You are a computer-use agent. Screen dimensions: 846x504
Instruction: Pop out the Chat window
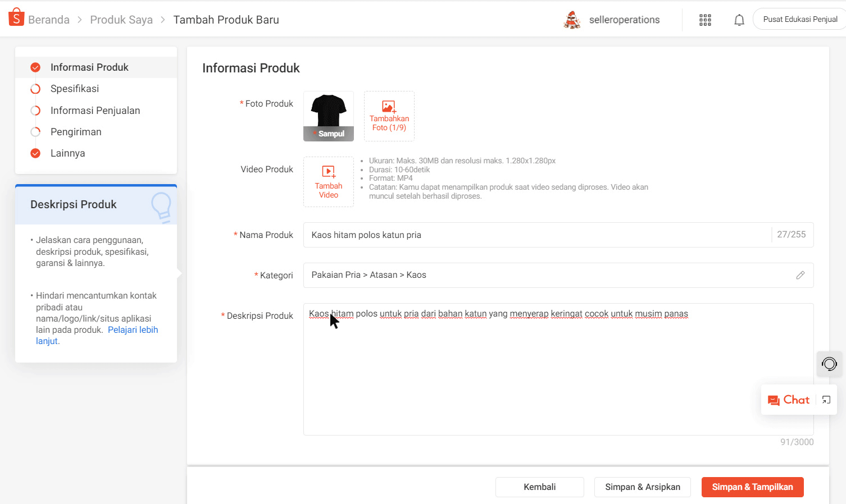[826, 400]
